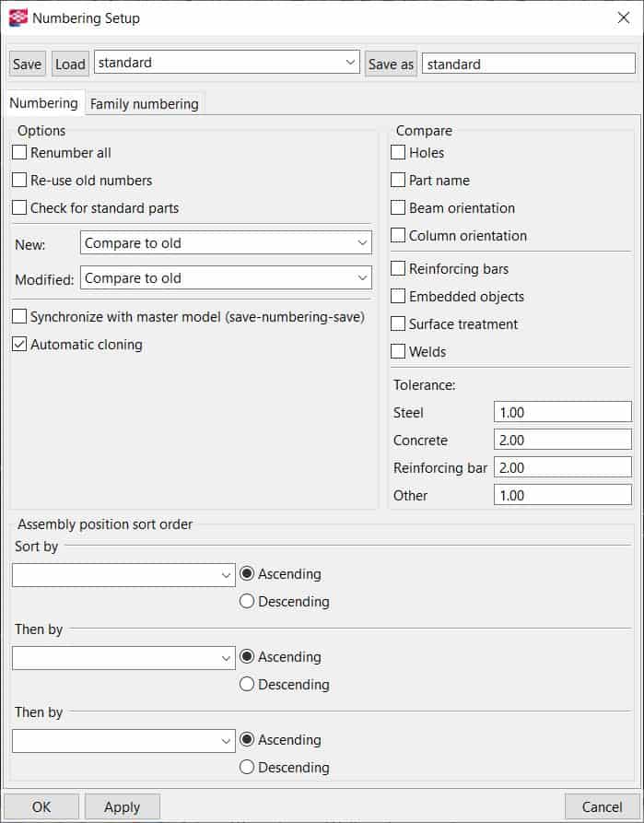
Task: Toggle the Automatic cloning checkbox
Action: [x=19, y=345]
